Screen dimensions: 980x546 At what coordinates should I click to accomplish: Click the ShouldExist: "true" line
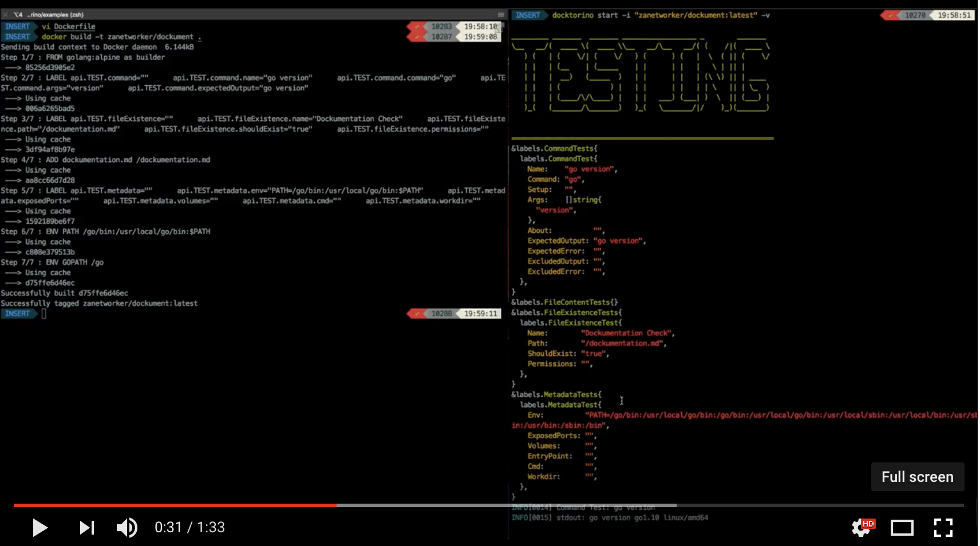[568, 354]
